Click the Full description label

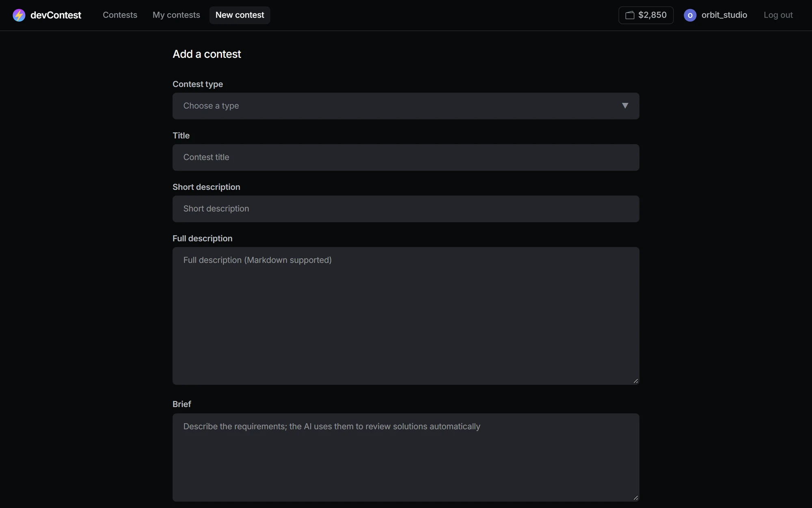click(x=202, y=239)
